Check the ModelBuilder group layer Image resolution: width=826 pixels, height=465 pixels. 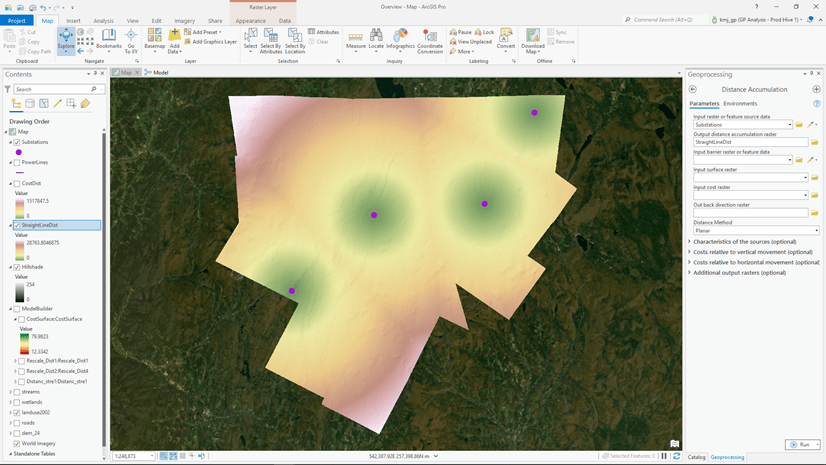tap(17, 309)
